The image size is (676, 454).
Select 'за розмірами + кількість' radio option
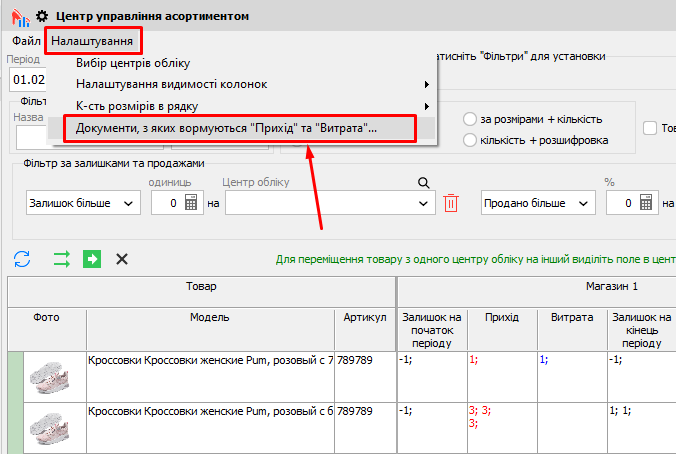[x=470, y=119]
